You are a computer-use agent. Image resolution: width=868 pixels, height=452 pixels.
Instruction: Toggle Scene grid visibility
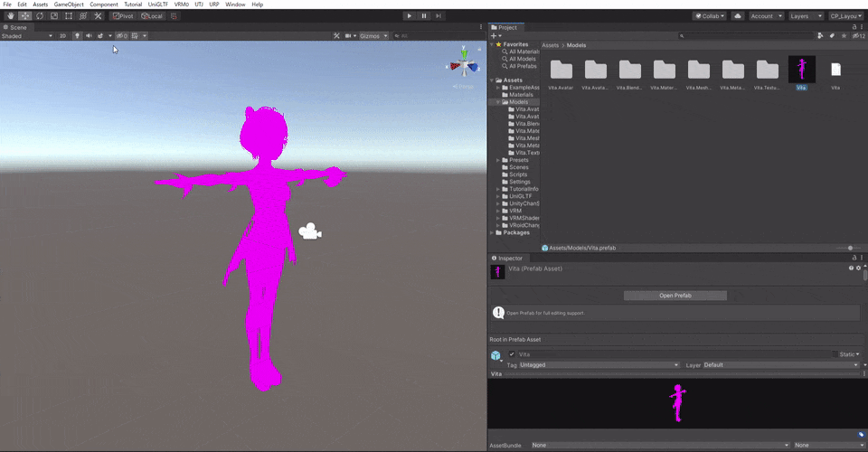pos(135,36)
